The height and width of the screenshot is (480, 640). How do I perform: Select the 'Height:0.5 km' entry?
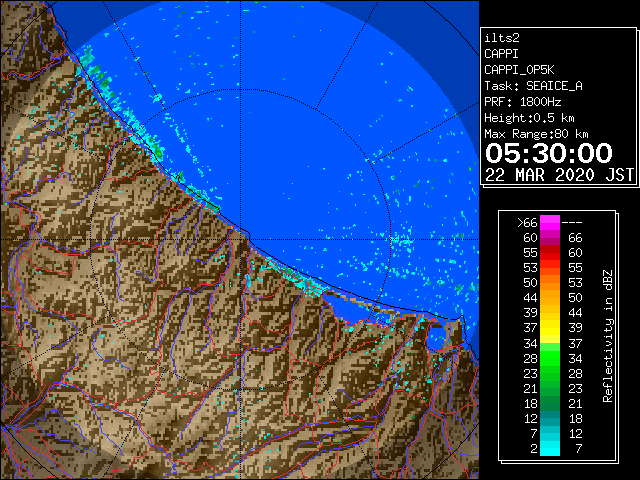pos(529,118)
